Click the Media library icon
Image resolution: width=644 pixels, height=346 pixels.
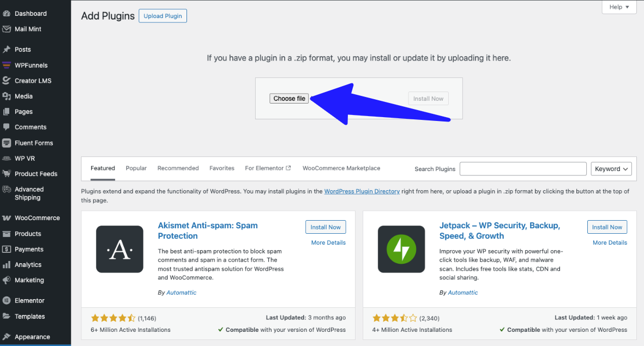coord(6,96)
